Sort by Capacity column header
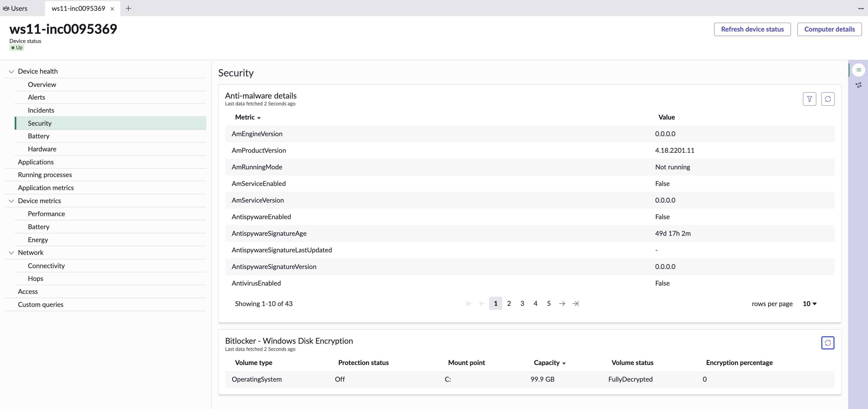The width and height of the screenshot is (868, 409). [x=550, y=363]
